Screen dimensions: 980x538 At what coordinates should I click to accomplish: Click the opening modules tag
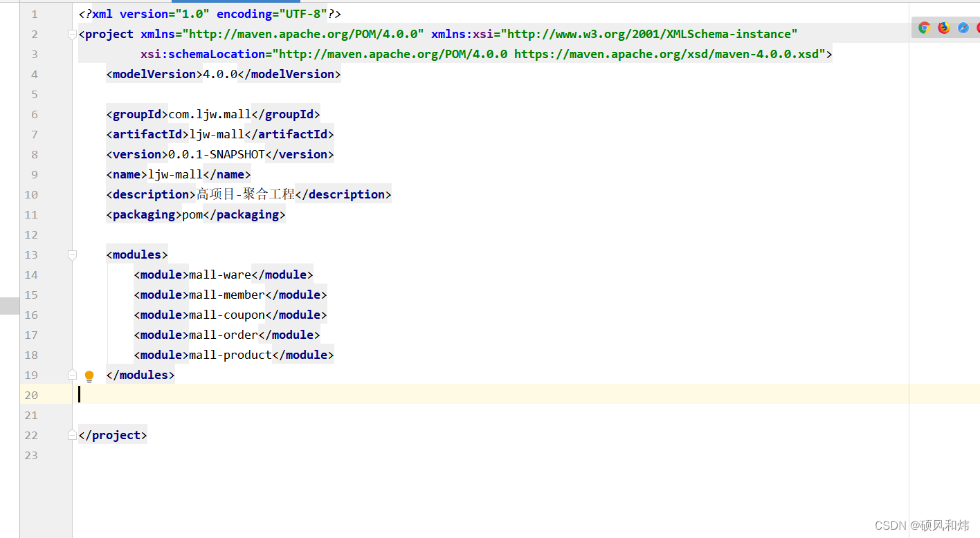(x=137, y=254)
